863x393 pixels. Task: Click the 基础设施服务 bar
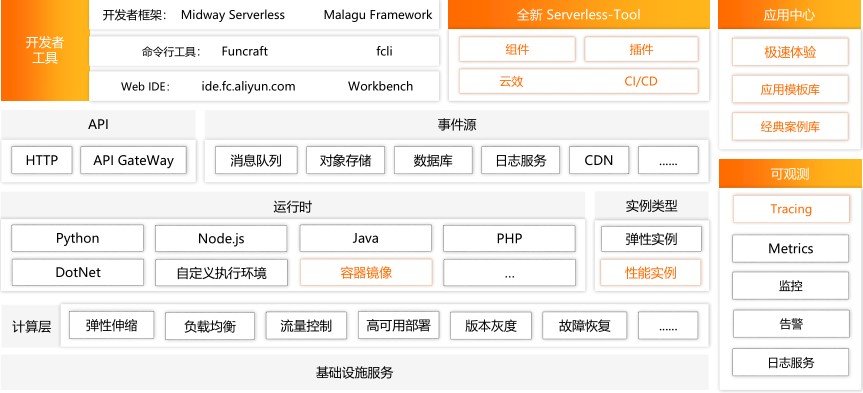pyautogui.click(x=354, y=373)
